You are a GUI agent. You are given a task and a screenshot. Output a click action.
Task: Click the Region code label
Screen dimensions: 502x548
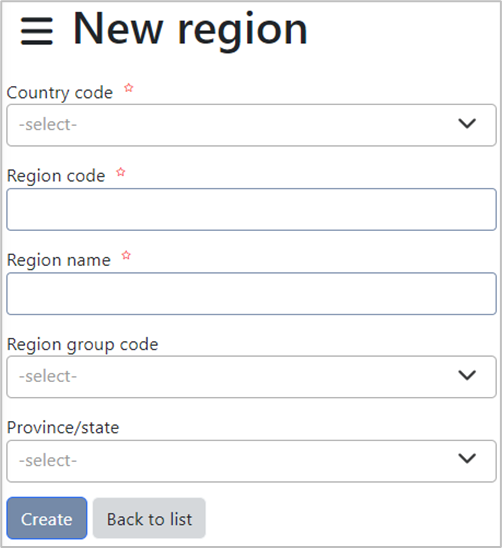(56, 176)
